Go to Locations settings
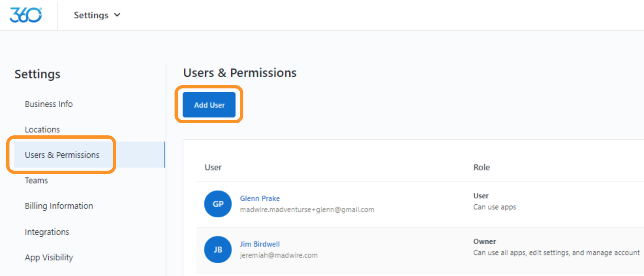 (42, 130)
